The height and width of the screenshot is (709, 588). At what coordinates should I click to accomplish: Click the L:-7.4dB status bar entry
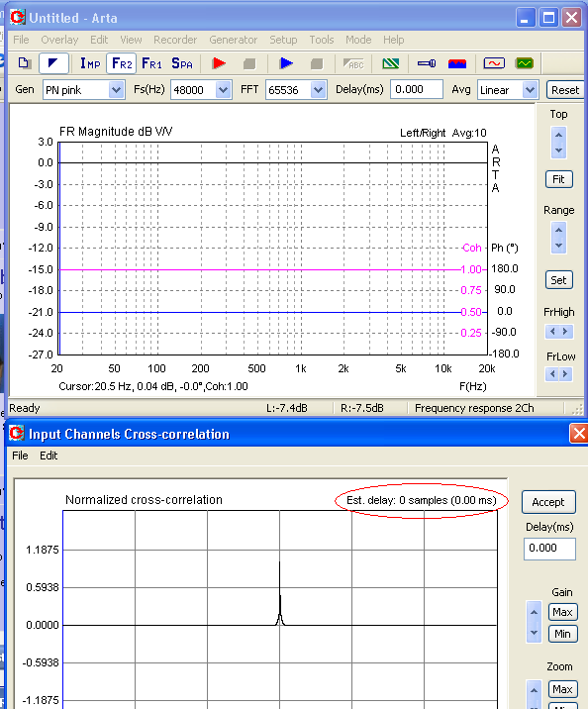click(x=286, y=408)
